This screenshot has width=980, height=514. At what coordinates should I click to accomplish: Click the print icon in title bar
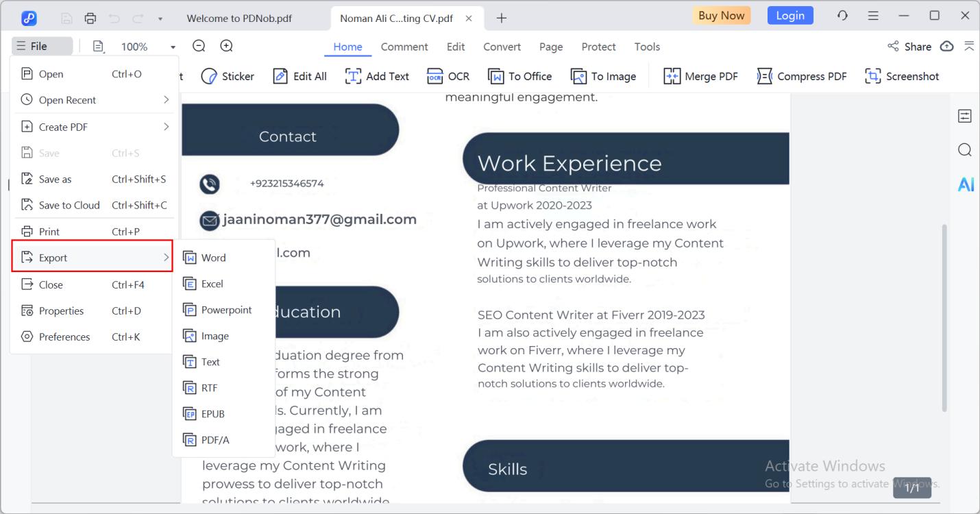coord(90,19)
